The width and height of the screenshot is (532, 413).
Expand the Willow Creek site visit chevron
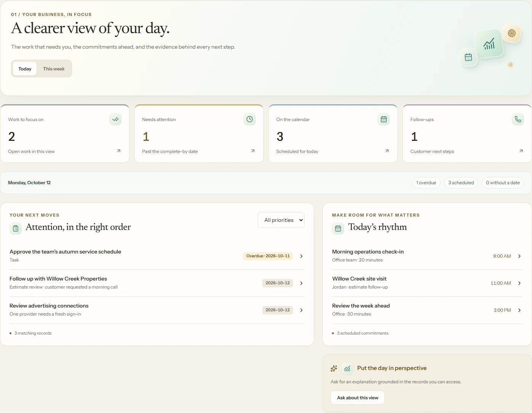pyautogui.click(x=519, y=283)
